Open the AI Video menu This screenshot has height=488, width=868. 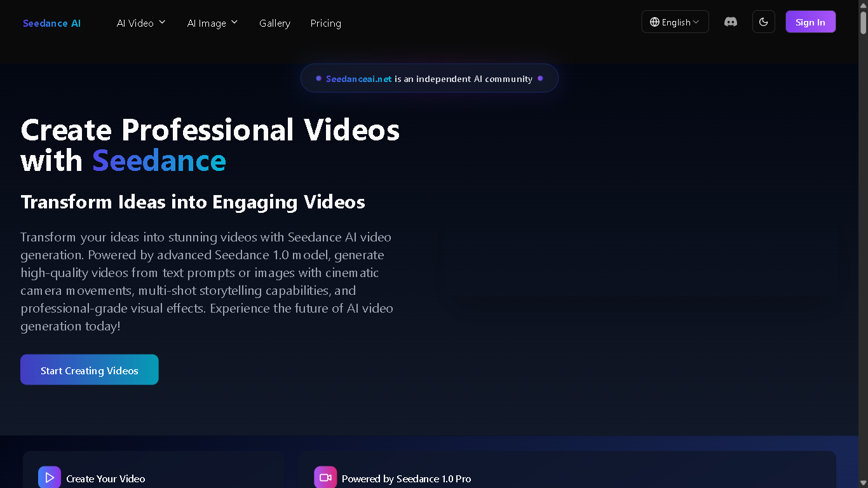(141, 23)
